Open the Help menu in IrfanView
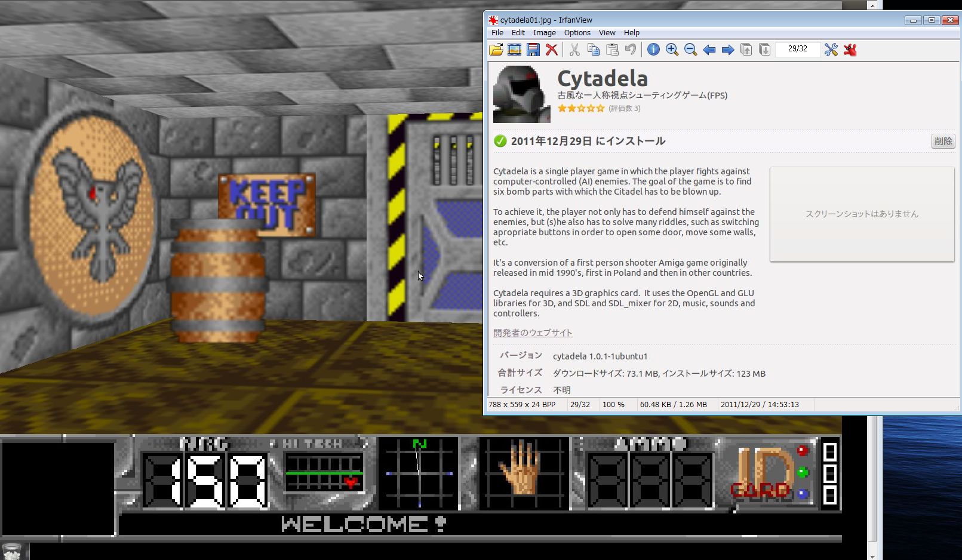 coord(631,33)
